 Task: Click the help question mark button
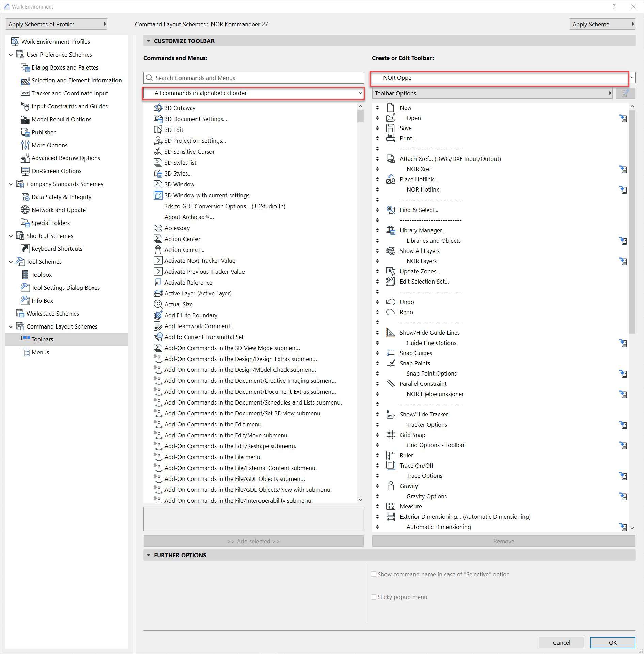coord(614,6)
